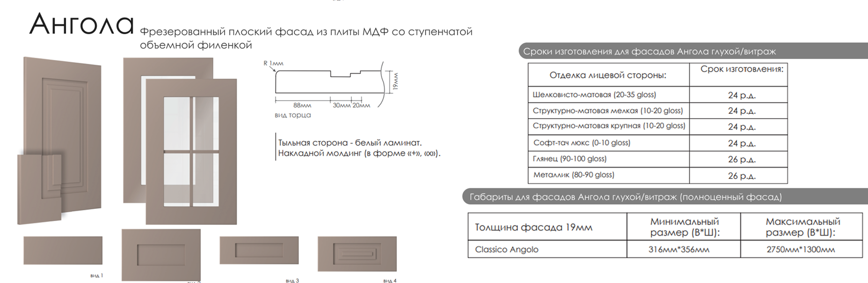Click the "20мм" dimension on profile drawing

tap(361, 105)
